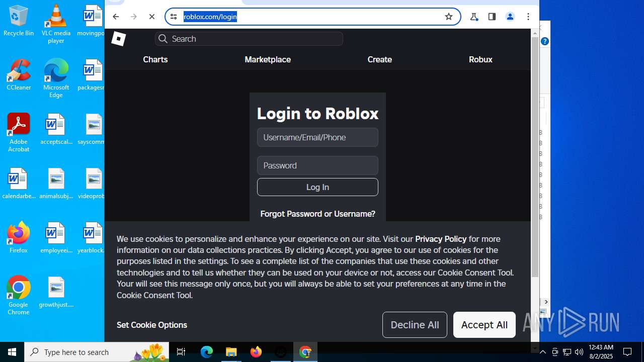Launch Firefox from the taskbar
This screenshot has width=644, height=362.
pyautogui.click(x=256, y=352)
